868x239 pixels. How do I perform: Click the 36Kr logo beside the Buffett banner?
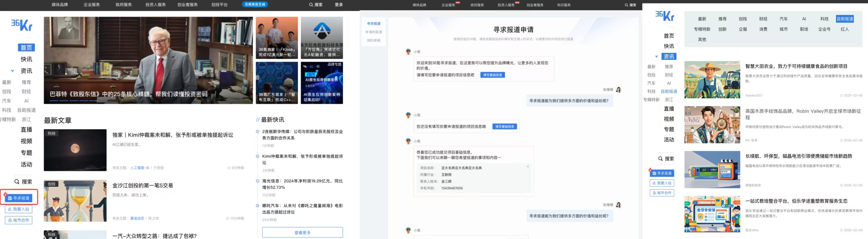coord(22,25)
